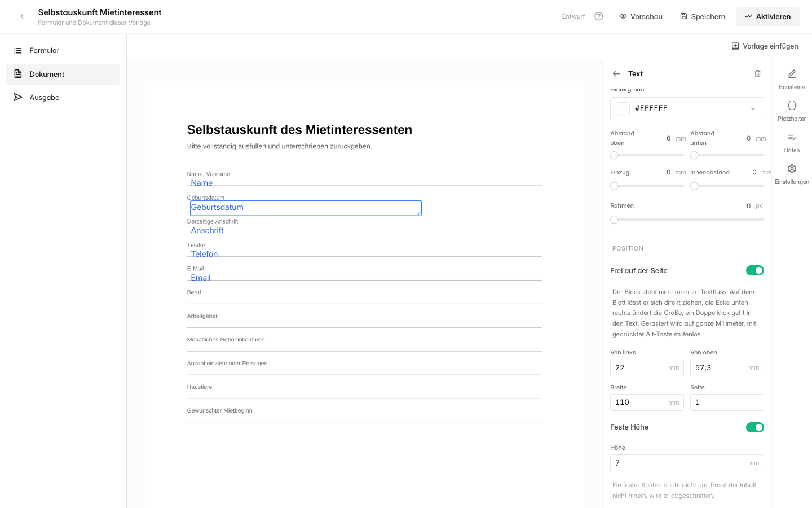
Task: Edit the Breite field showing 110
Action: (x=647, y=402)
